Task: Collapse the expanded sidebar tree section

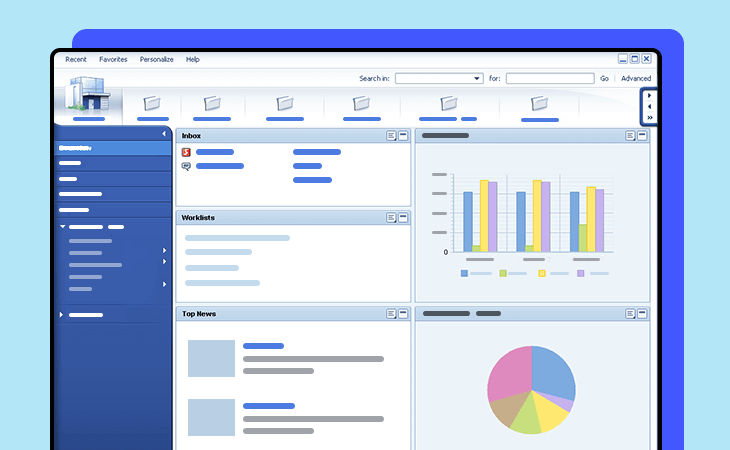Action: pyautogui.click(x=62, y=227)
